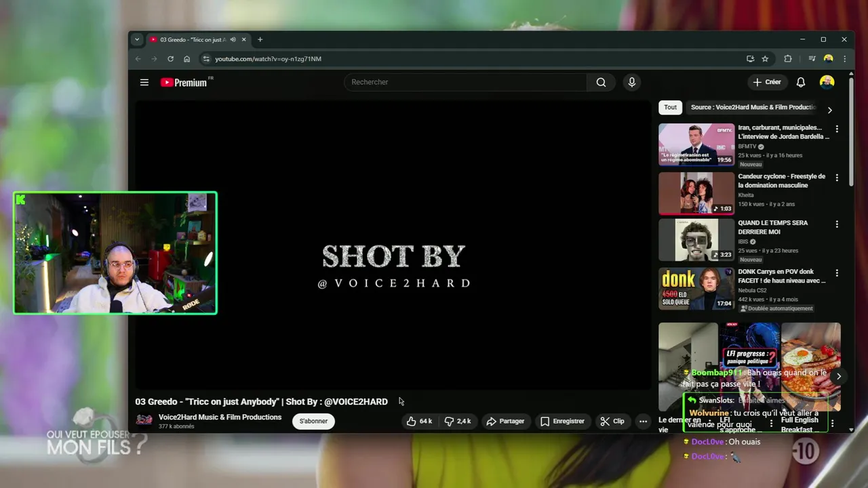Reload the page in Chrome
The height and width of the screenshot is (488, 868).
point(171,59)
